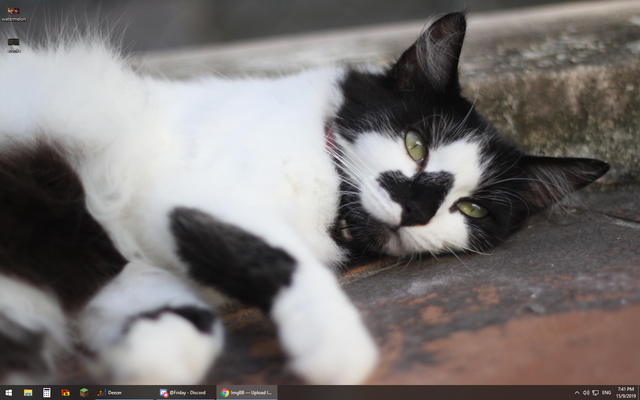
Task: Open the ENG input language switcher
Action: point(607,393)
